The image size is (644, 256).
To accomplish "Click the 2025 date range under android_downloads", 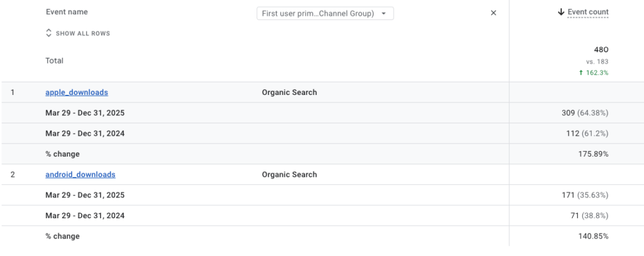I will [85, 195].
